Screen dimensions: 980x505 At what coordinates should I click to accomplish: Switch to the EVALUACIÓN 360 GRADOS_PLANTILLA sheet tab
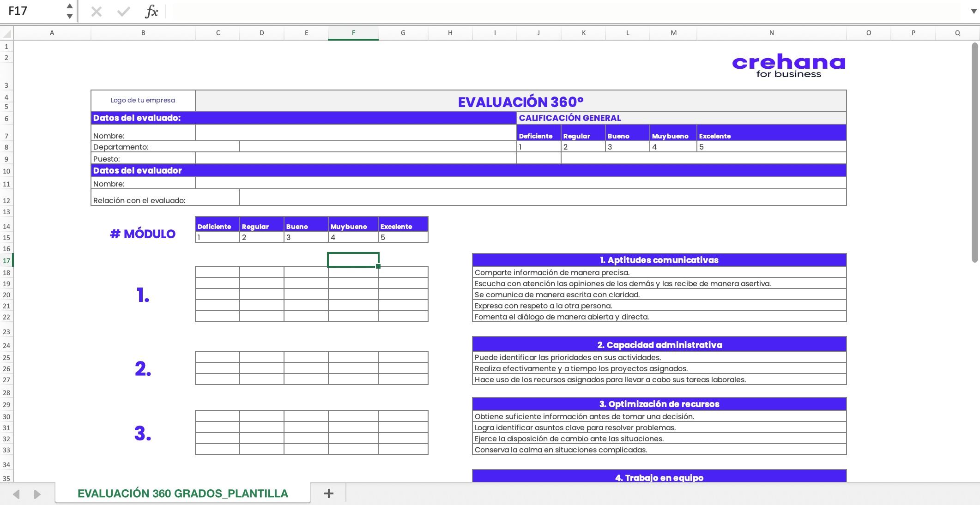point(183,493)
